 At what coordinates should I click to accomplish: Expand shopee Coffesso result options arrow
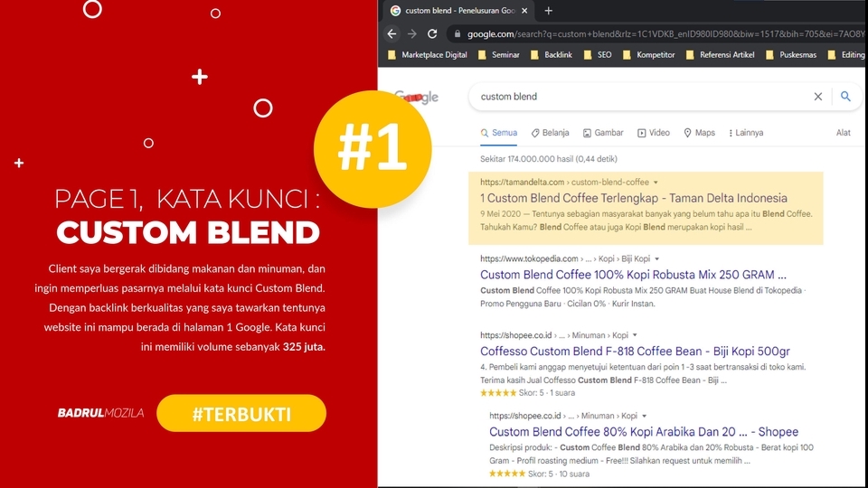635,334
